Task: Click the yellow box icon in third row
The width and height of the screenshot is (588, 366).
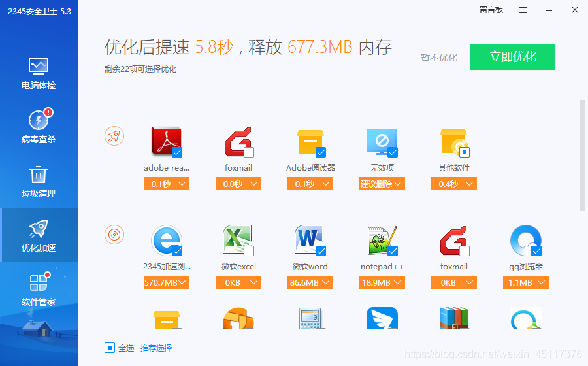Action: pos(167,320)
